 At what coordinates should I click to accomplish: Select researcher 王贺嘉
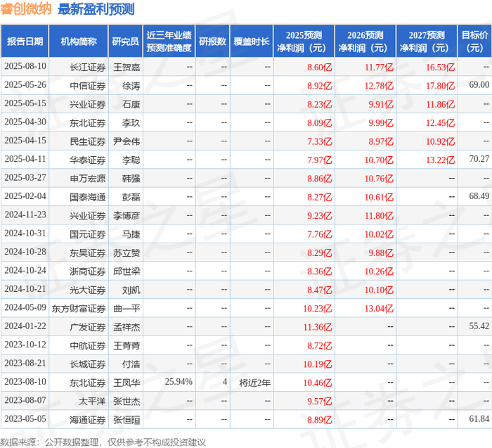[127, 68]
